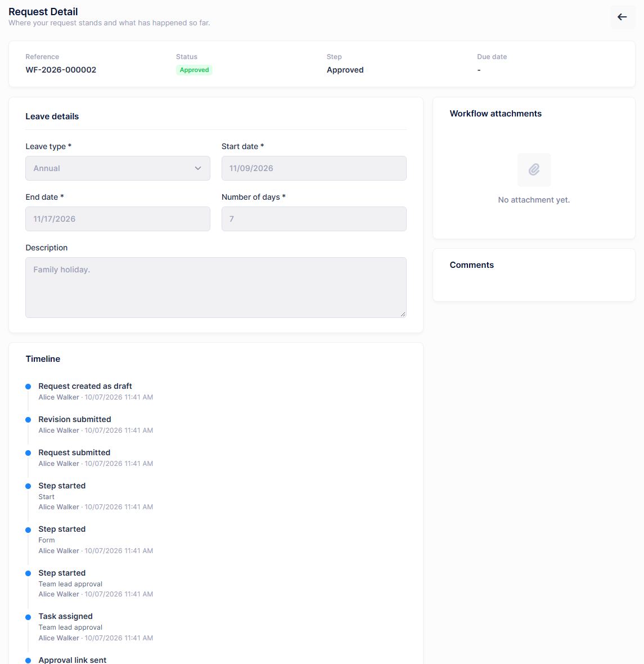This screenshot has width=644, height=664.
Task: Click the Revision submitted timeline entry
Action: click(74, 419)
